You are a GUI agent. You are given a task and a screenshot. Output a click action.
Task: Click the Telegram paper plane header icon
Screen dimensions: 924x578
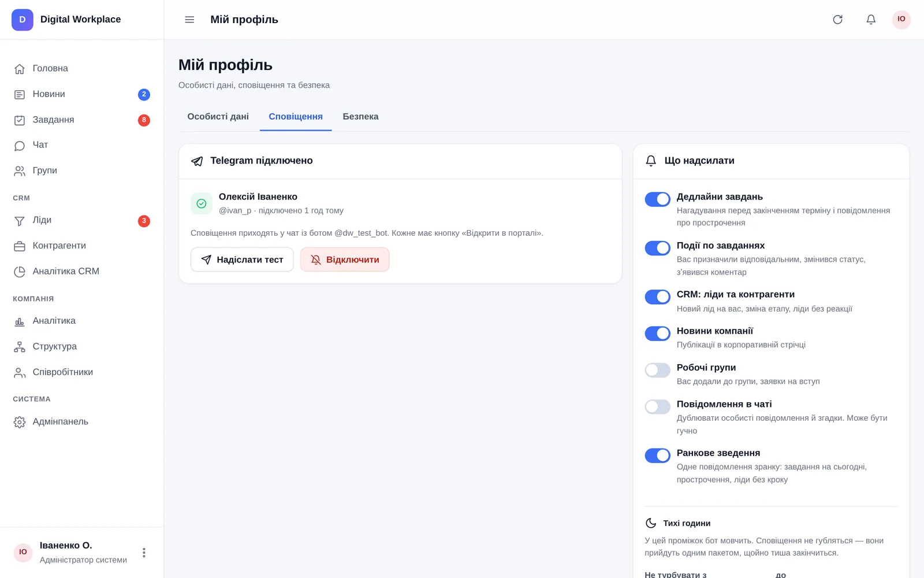click(x=197, y=161)
